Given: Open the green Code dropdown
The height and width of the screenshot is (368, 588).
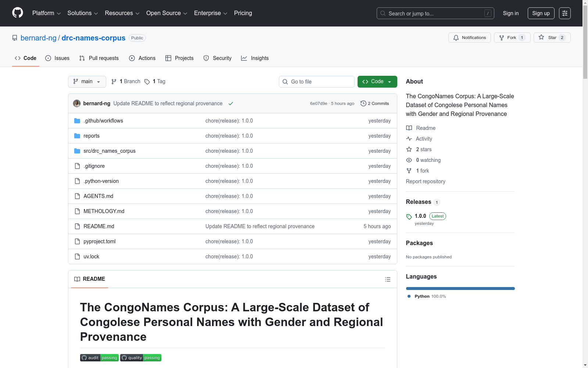Looking at the screenshot, I should tap(377, 82).
